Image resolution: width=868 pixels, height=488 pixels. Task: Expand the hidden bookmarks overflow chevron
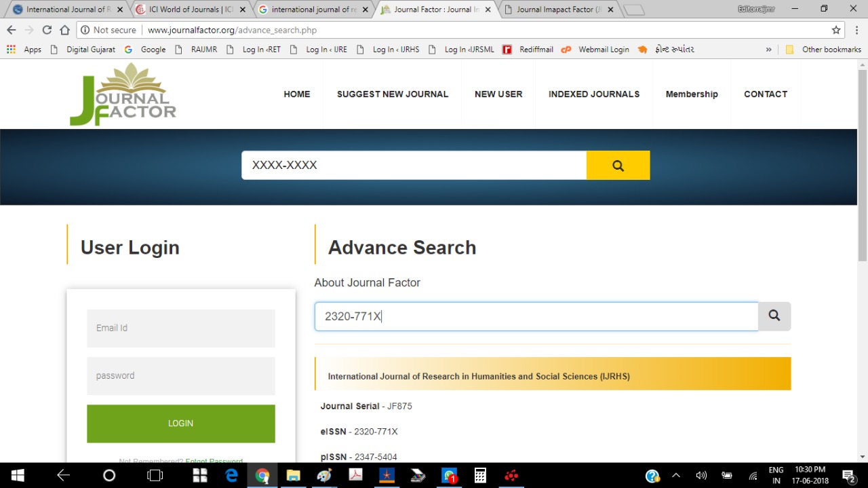768,50
